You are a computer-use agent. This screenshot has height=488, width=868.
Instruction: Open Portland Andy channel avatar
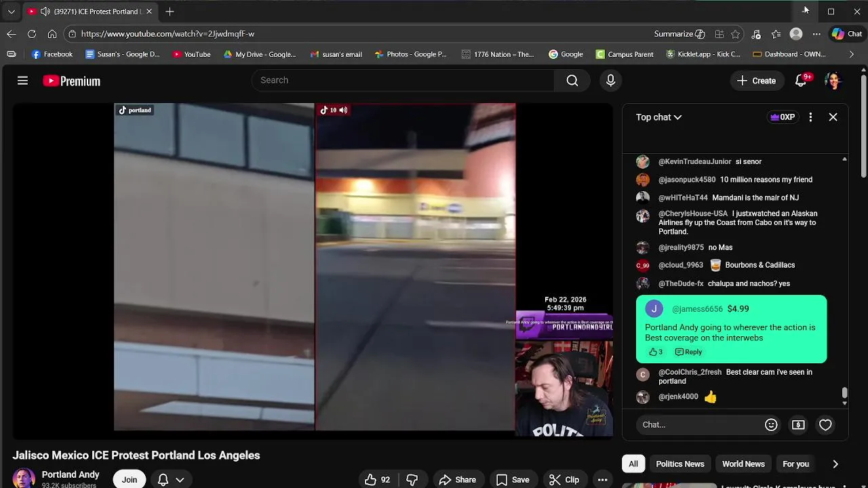click(x=24, y=478)
